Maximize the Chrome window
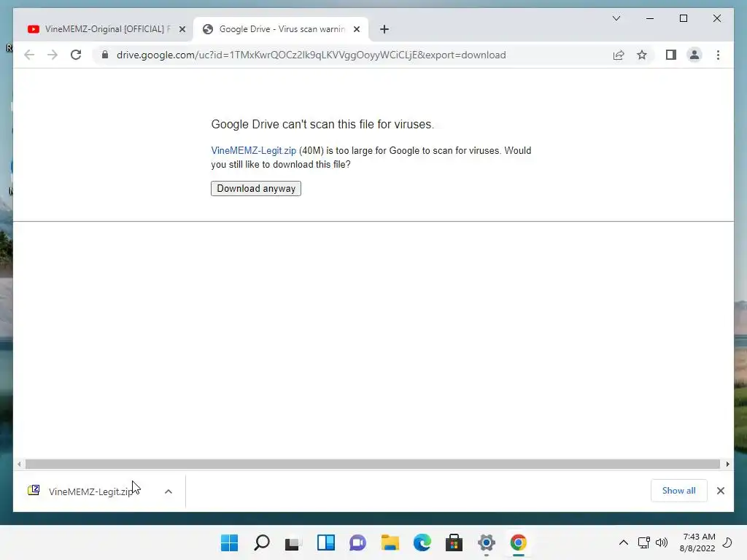 [x=683, y=18]
